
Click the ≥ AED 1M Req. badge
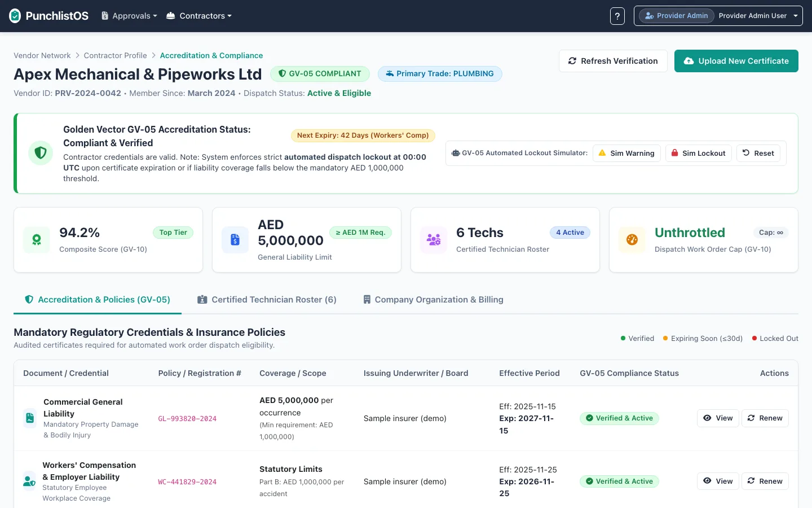click(x=360, y=233)
